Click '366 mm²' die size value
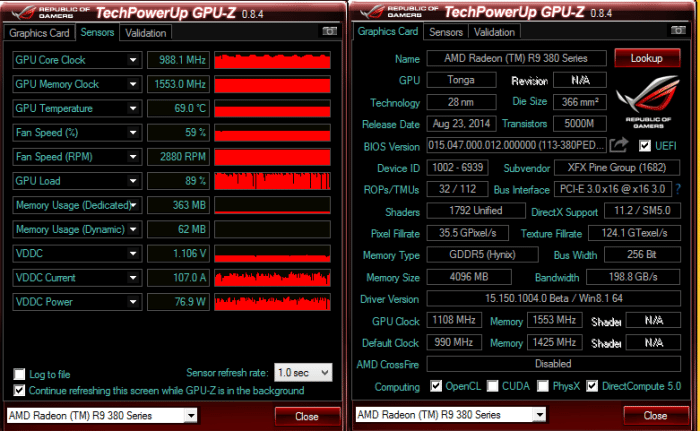 coord(580,102)
